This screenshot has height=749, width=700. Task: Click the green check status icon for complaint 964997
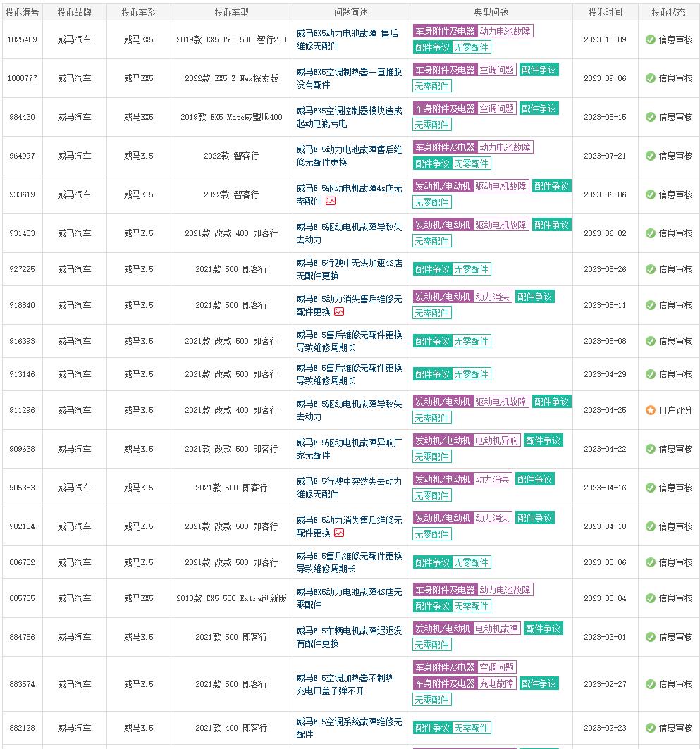pos(651,156)
